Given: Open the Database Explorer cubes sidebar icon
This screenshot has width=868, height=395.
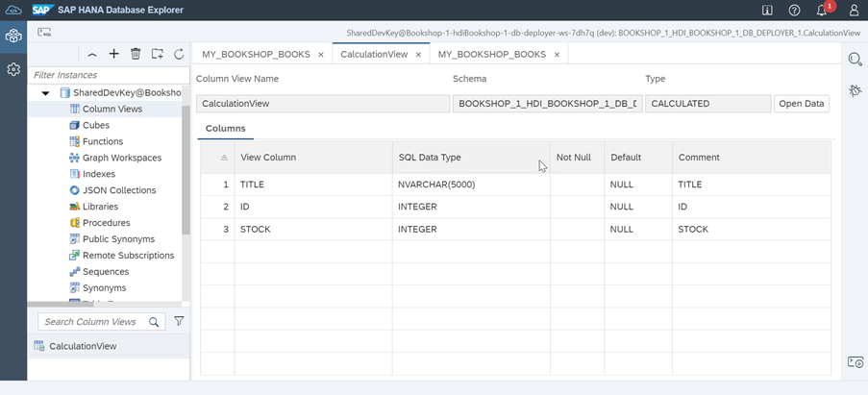Looking at the screenshot, I should pos(13,37).
